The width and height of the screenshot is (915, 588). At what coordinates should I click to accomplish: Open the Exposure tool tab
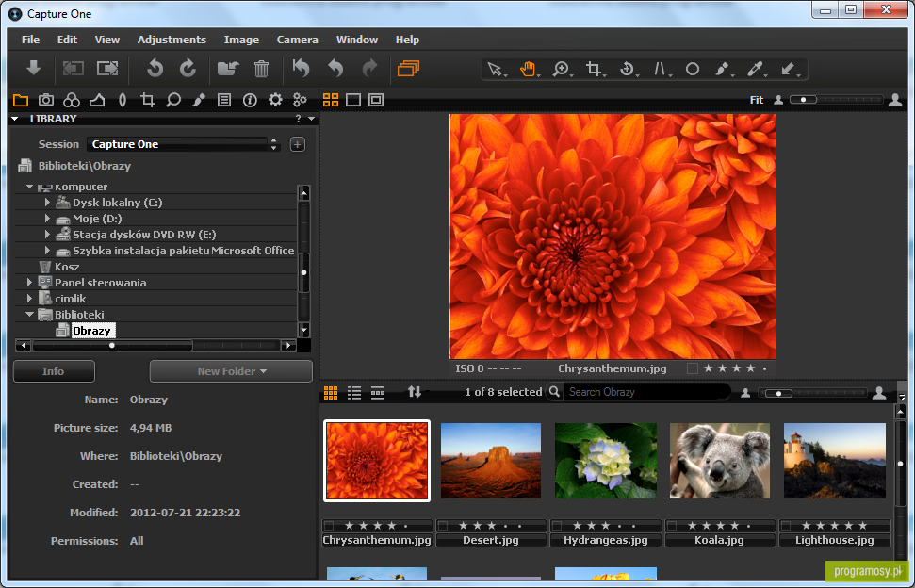97,100
